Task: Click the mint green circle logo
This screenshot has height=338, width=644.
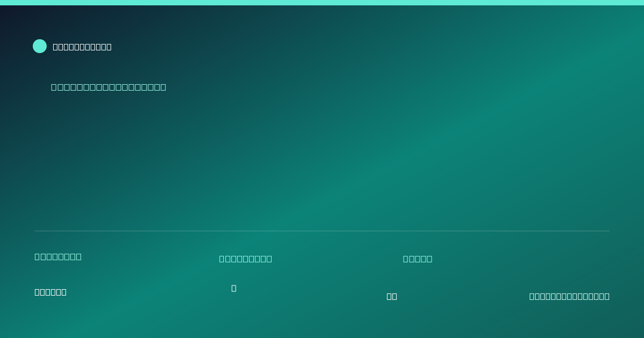Action: (40, 46)
